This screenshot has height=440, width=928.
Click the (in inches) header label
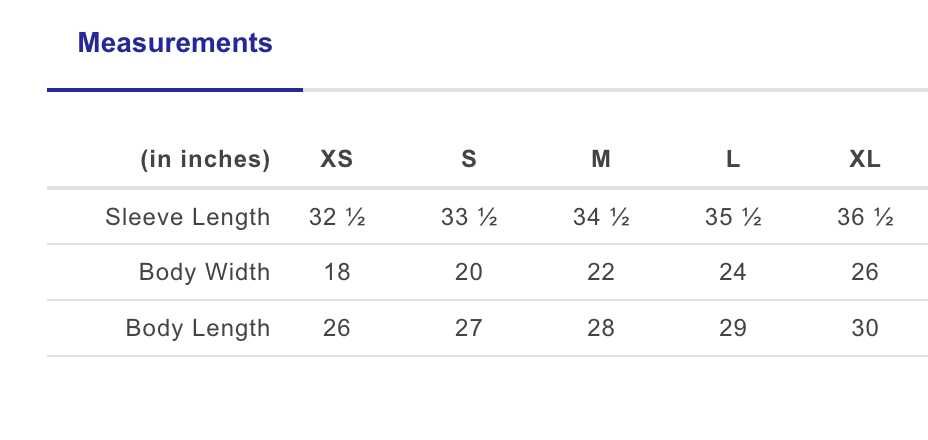[205, 159]
